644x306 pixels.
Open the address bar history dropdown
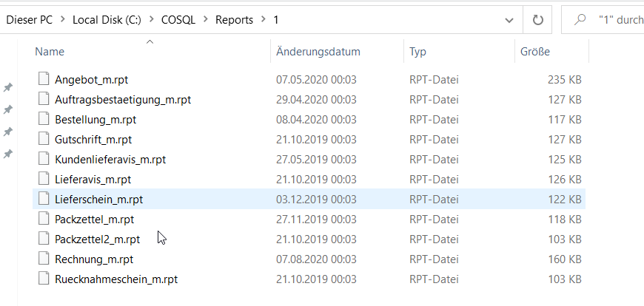[x=508, y=19]
